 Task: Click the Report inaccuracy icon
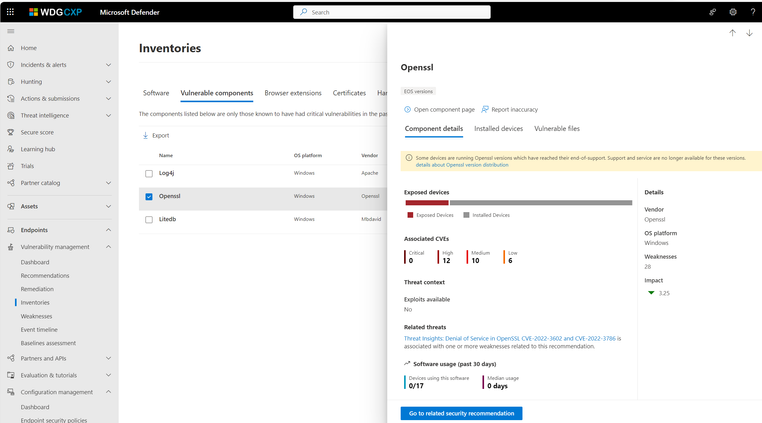click(485, 109)
